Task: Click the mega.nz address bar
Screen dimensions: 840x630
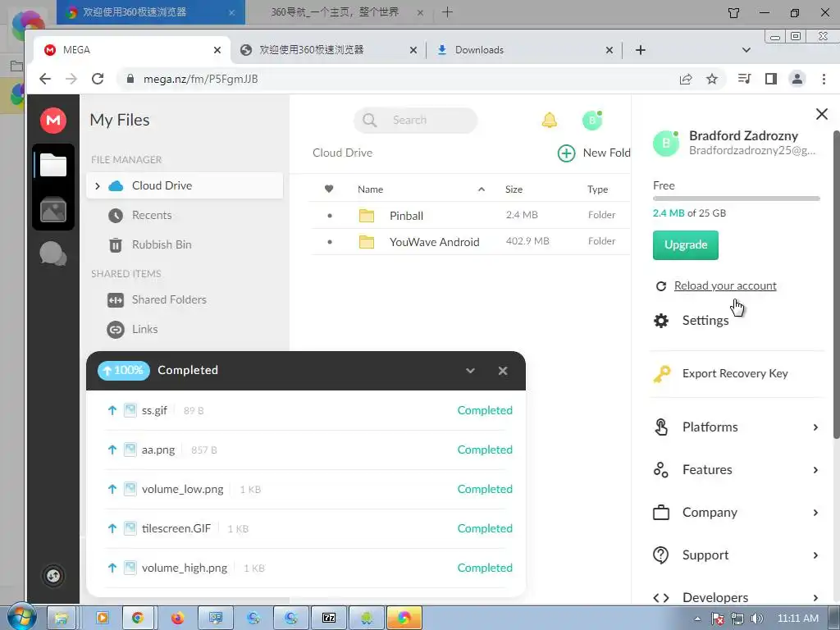Action: click(x=396, y=79)
